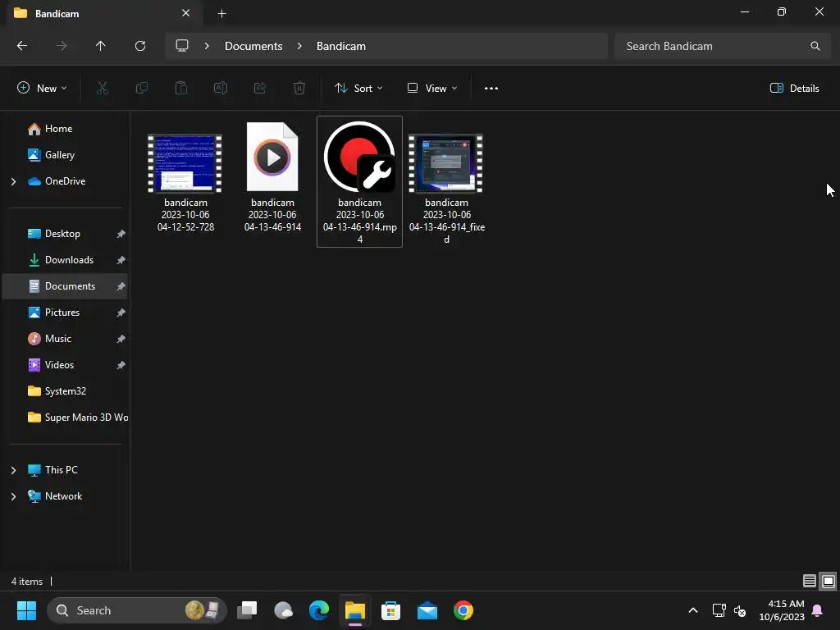
Task: Expand the chevron after Documents breadcrumb
Action: click(299, 46)
